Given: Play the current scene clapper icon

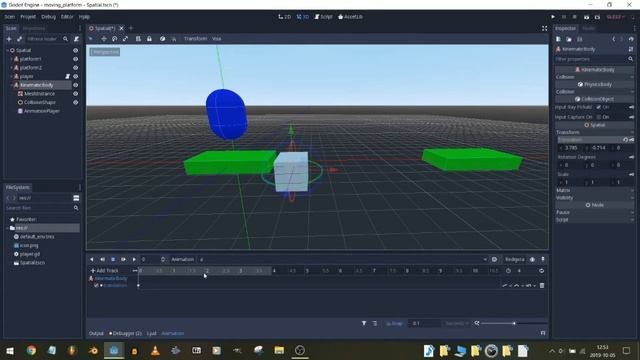Looking at the screenshot, I should coord(587,17).
